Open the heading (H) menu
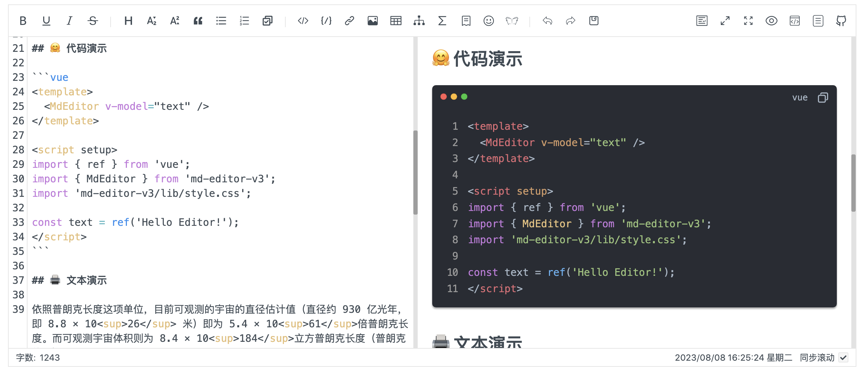 pyautogui.click(x=128, y=21)
